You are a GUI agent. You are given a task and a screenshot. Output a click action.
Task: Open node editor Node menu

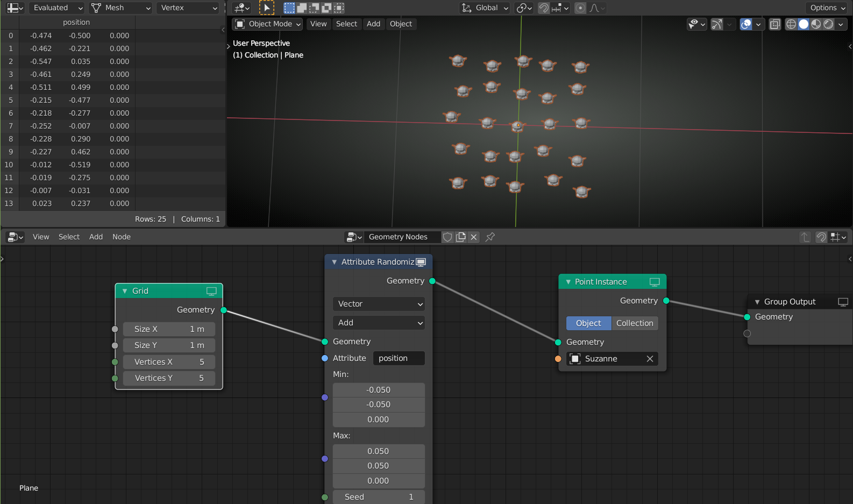click(122, 237)
